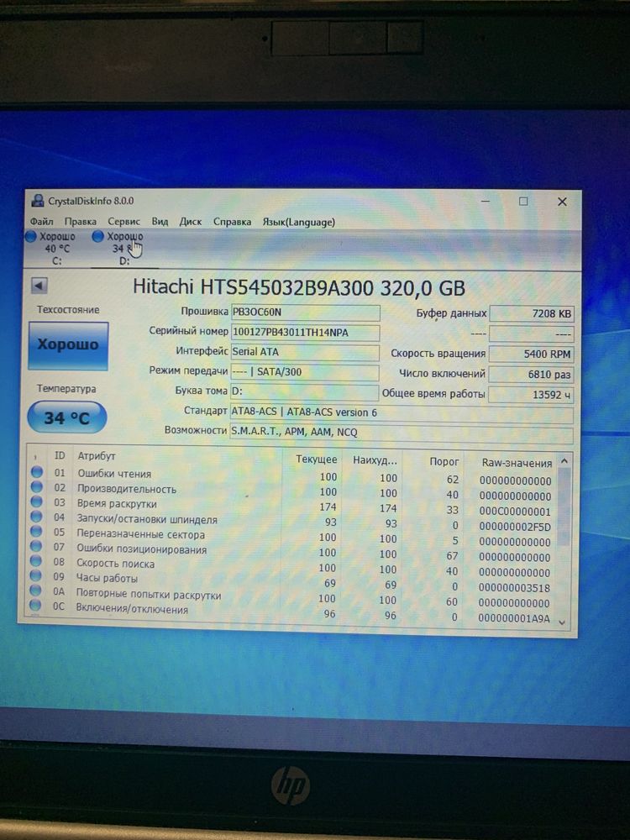Click status dot for Скорость поиска row

36,560
